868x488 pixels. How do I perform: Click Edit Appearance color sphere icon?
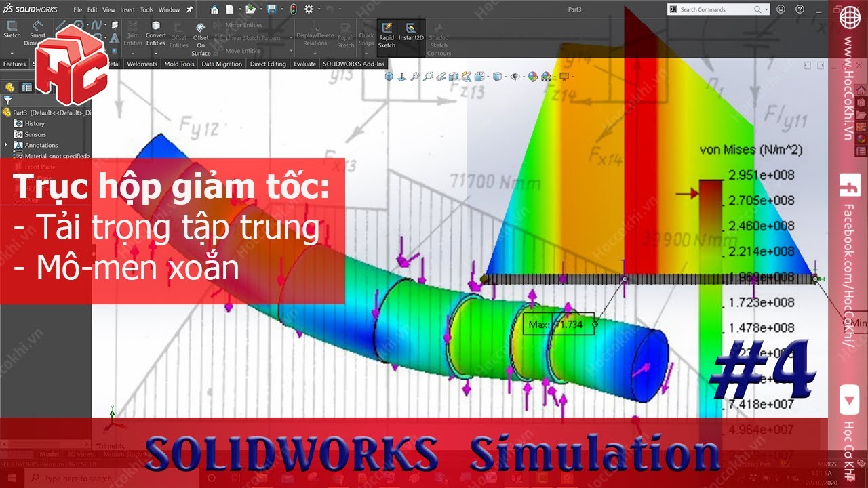(x=533, y=77)
